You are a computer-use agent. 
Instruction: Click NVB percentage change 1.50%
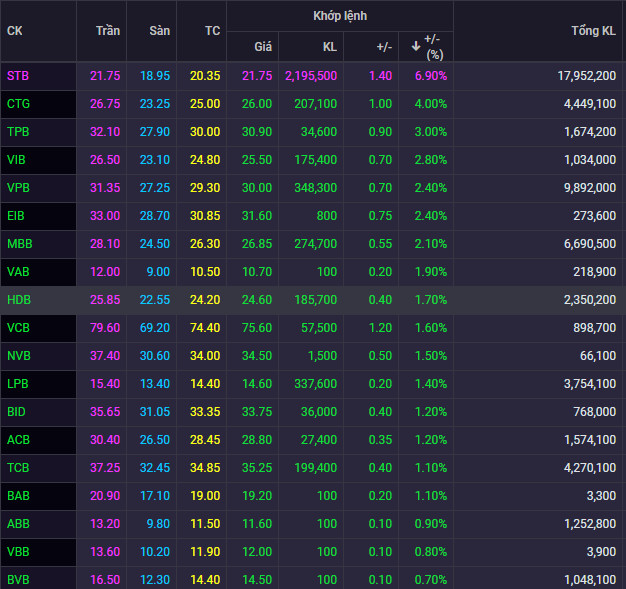(x=431, y=355)
